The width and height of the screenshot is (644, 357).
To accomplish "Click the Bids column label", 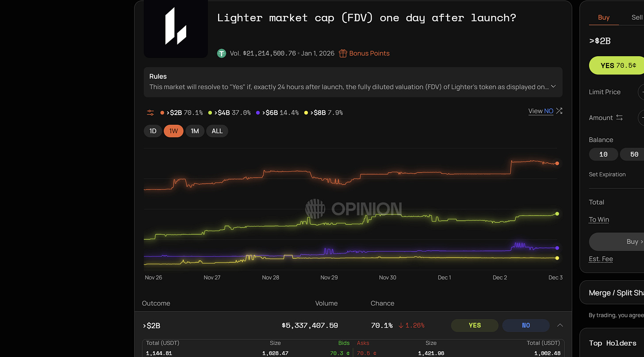I will point(344,343).
